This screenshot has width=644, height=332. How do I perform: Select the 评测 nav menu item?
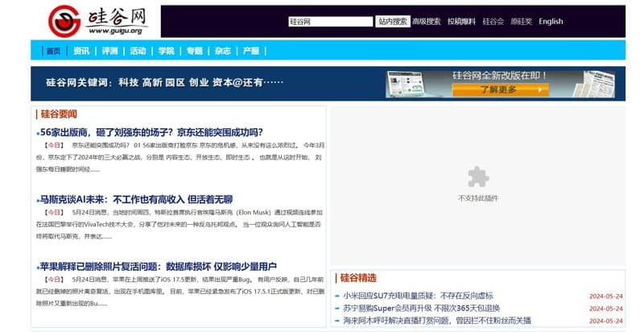109,51
